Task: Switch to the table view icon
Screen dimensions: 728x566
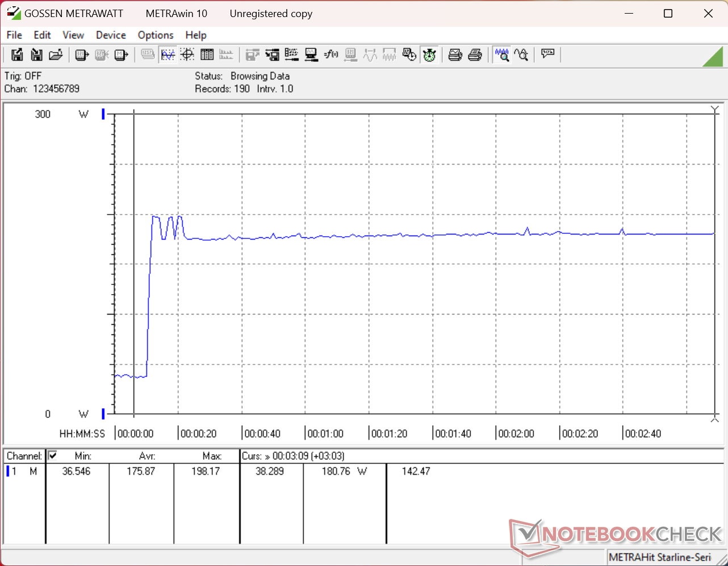Action: pyautogui.click(x=207, y=54)
